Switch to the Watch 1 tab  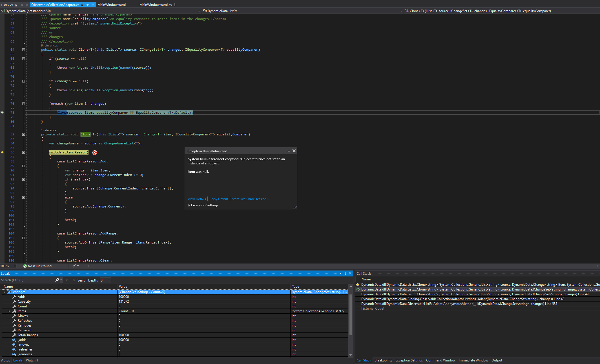point(32,360)
